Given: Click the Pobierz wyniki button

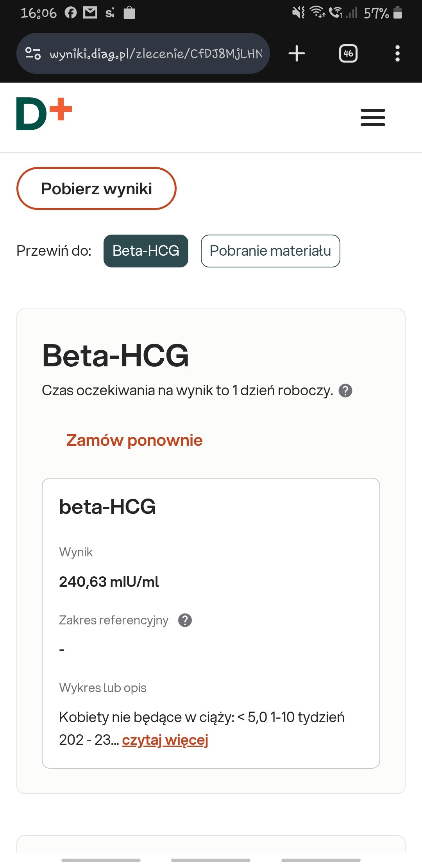Looking at the screenshot, I should click(x=97, y=189).
